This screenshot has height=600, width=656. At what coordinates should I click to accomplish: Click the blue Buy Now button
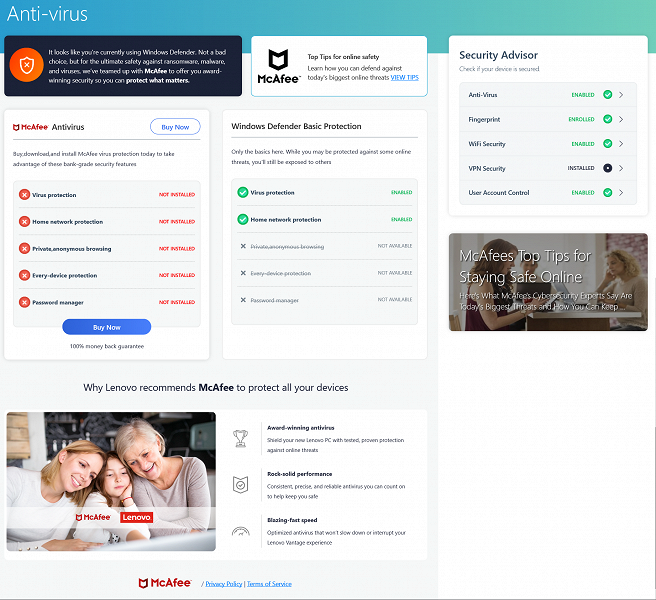(x=107, y=327)
